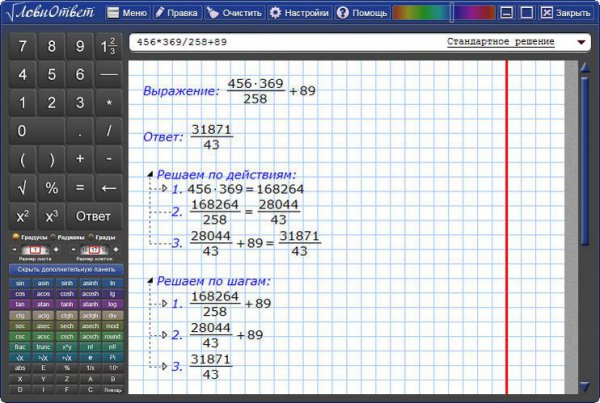Click the abs function button
600x403 pixels.
pos(20,368)
